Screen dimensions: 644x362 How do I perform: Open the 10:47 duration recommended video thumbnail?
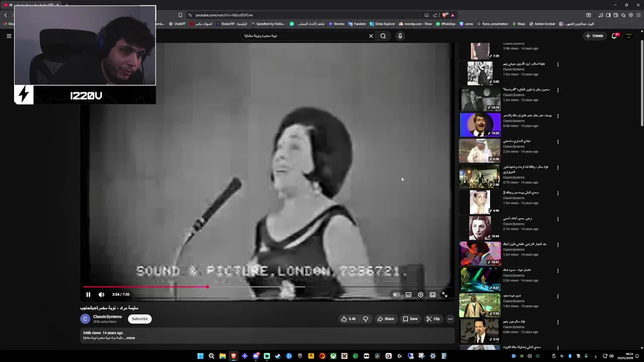click(x=480, y=253)
